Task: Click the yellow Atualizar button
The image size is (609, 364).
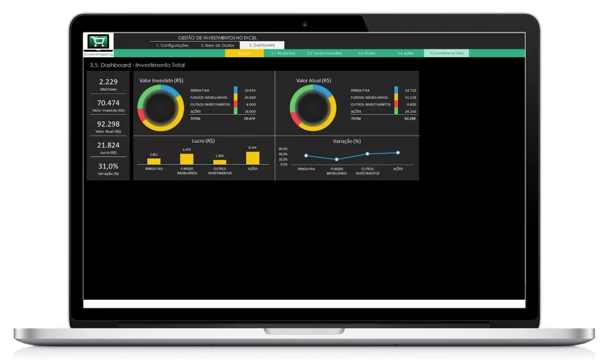Action: pyautogui.click(x=244, y=53)
